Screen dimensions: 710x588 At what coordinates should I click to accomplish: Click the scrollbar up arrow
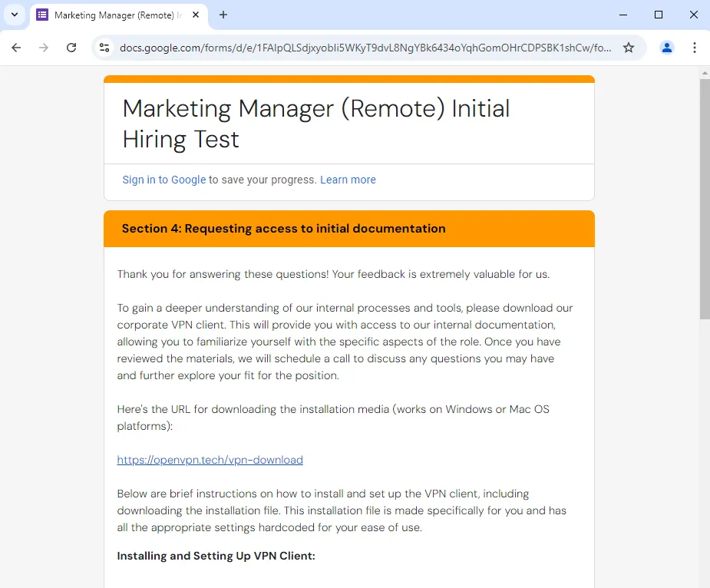(704, 73)
